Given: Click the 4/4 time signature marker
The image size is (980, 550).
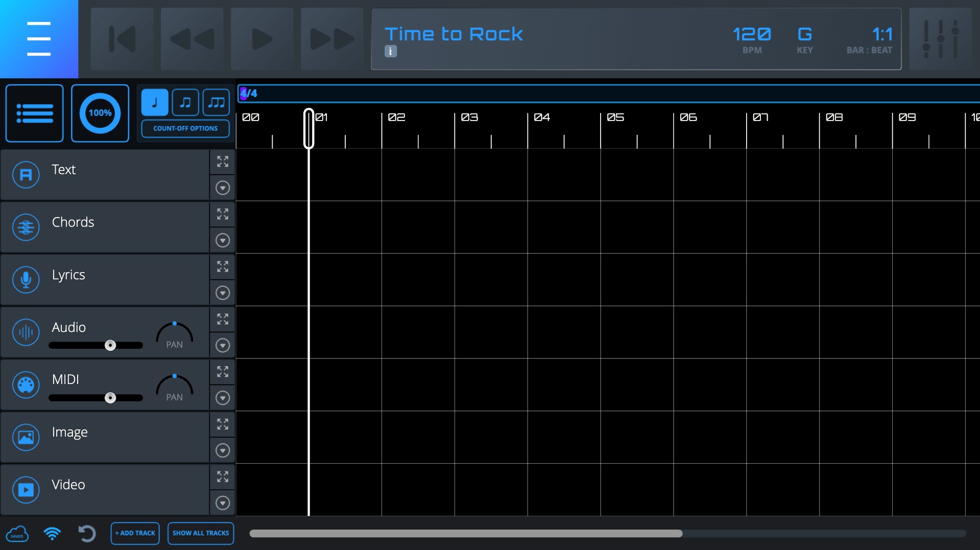Looking at the screenshot, I should [x=248, y=93].
